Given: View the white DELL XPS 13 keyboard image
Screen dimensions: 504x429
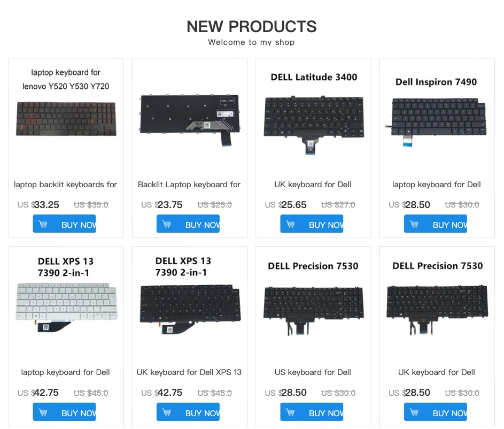Looking at the screenshot, I should point(66,308).
